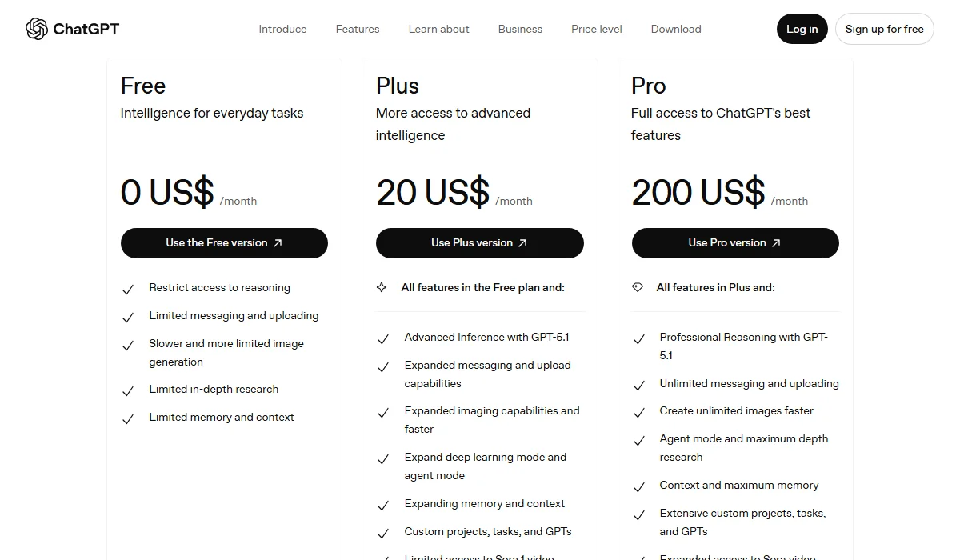Navigate to Price level section
Image resolution: width=960 pixels, height=560 pixels.
[596, 29]
